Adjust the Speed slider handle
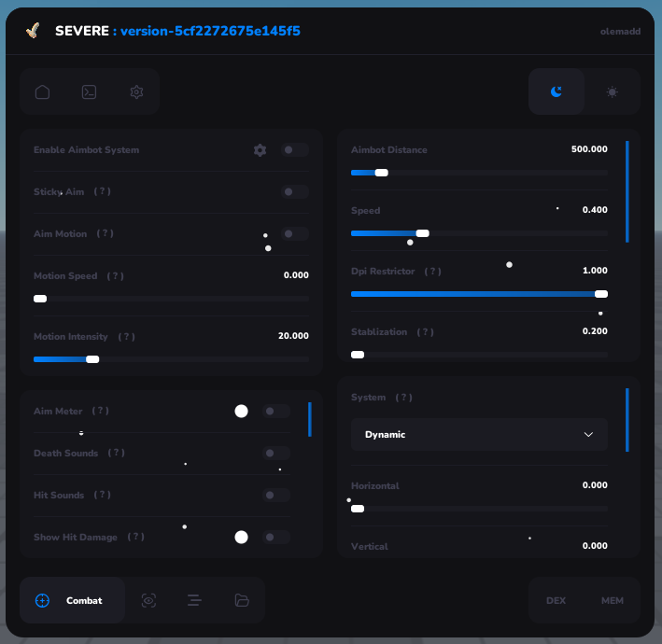This screenshot has width=662, height=644. [423, 233]
